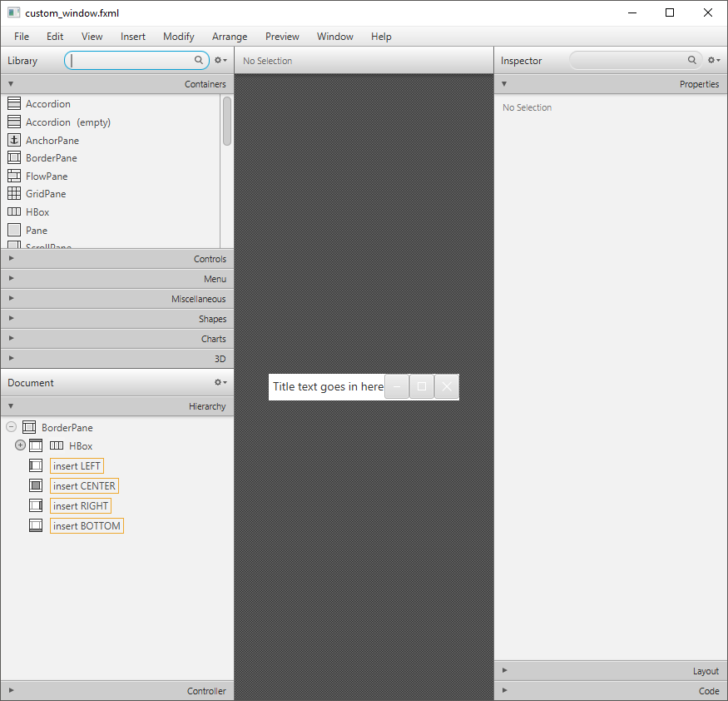Open the Window menu
This screenshot has width=728, height=701.
click(335, 37)
